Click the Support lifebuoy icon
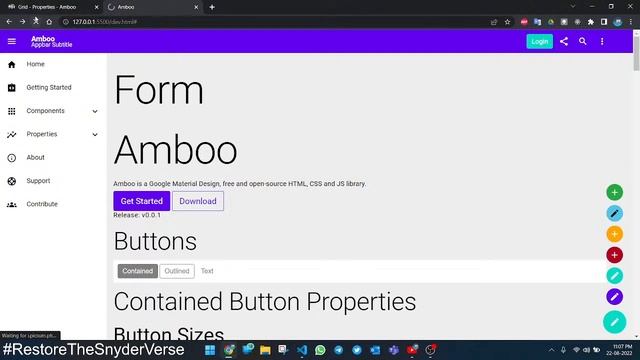This screenshot has width=640, height=360. 11,181
